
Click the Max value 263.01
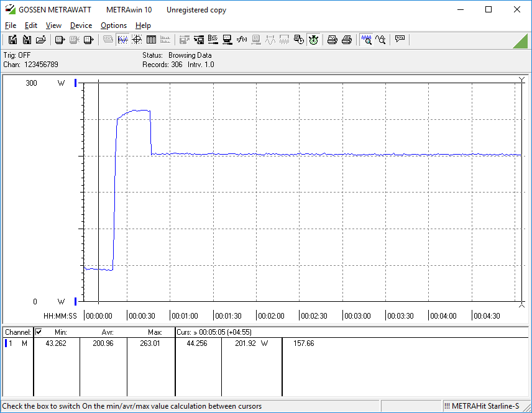tap(150, 343)
